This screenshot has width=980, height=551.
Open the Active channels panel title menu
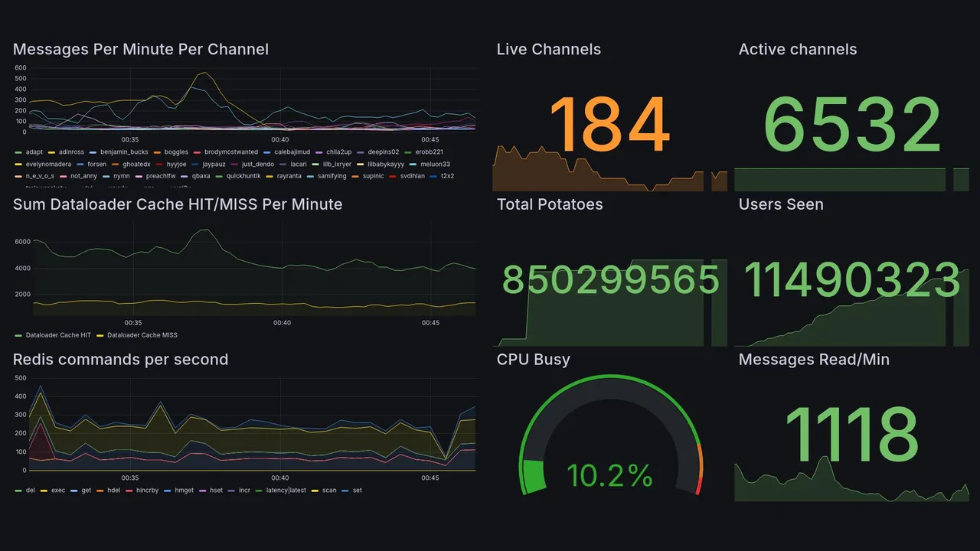click(x=798, y=50)
